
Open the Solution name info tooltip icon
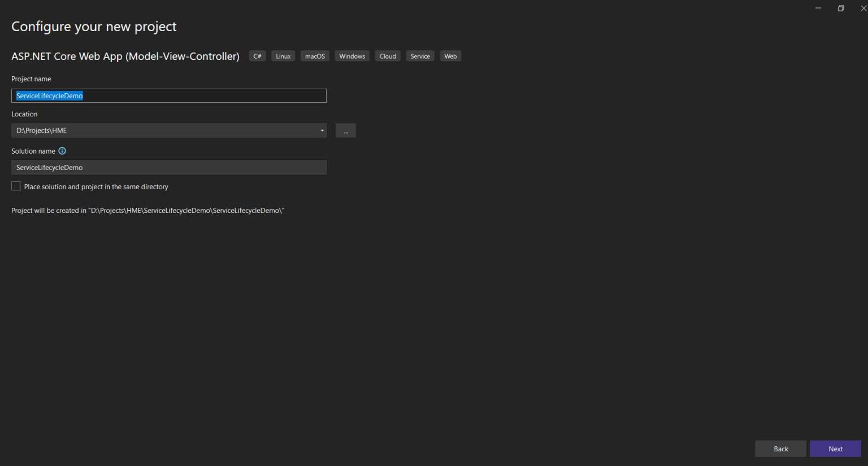(x=62, y=151)
